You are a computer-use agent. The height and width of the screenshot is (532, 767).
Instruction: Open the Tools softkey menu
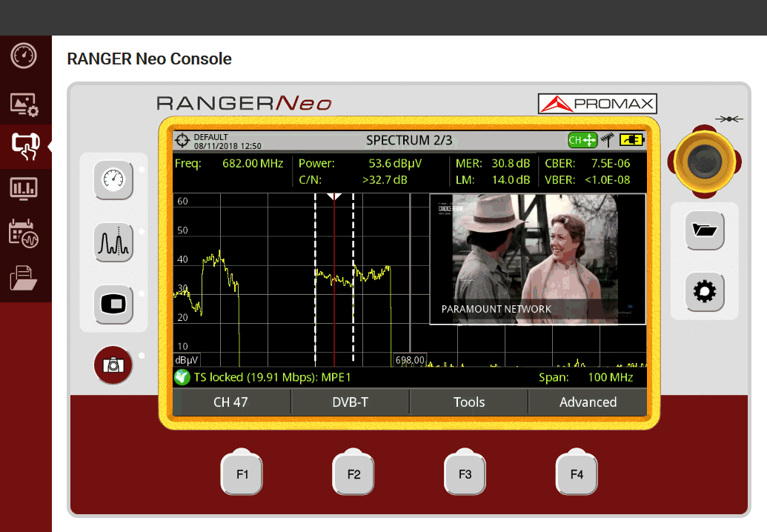468,402
